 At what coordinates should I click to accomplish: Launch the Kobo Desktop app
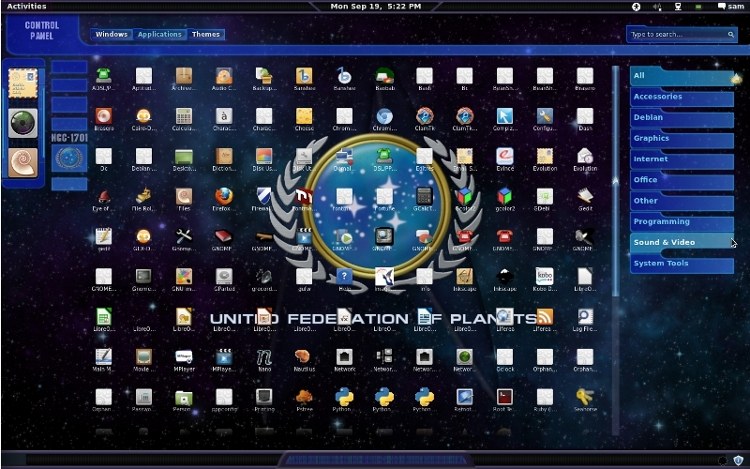click(545, 277)
